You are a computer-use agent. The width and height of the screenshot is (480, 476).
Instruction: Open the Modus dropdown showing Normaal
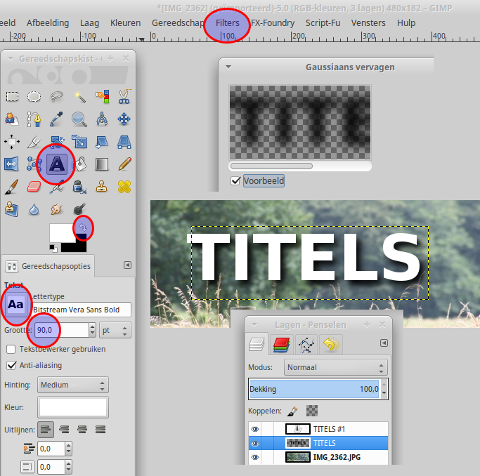coord(336,367)
